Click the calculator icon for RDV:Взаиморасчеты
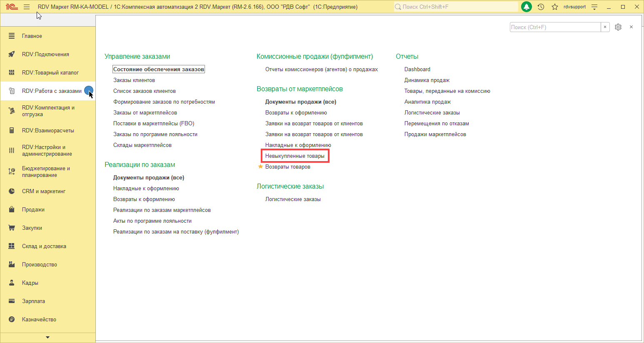The image size is (644, 343). coord(12,131)
